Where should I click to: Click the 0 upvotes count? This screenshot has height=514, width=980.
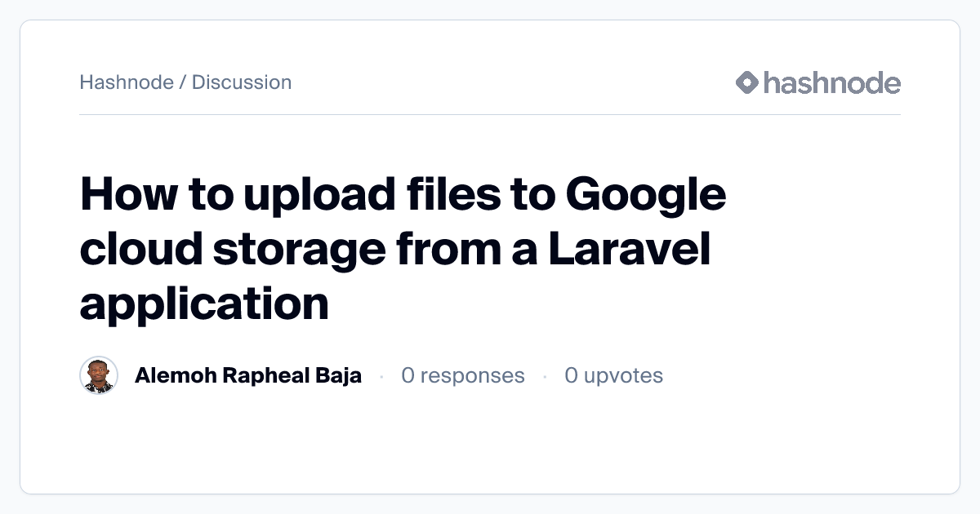(613, 375)
